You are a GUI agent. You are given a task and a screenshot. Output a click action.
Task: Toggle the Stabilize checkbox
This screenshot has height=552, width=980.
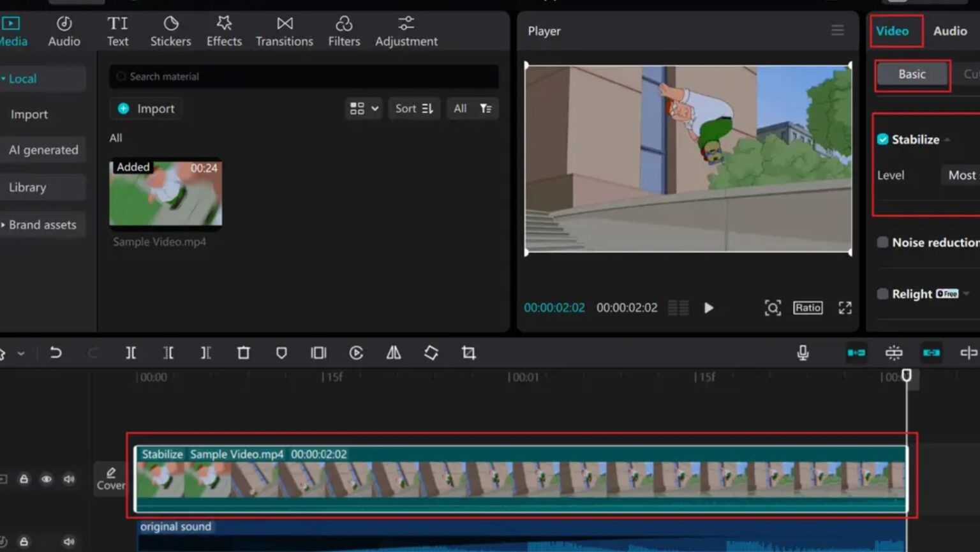pos(883,139)
